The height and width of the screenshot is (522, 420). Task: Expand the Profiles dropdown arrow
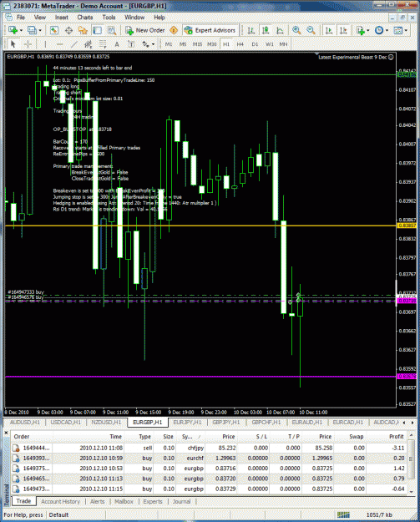pyautogui.click(x=40, y=30)
